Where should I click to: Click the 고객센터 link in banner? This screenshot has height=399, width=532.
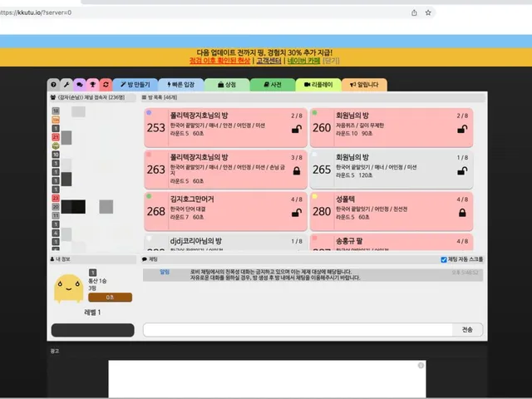click(x=268, y=61)
